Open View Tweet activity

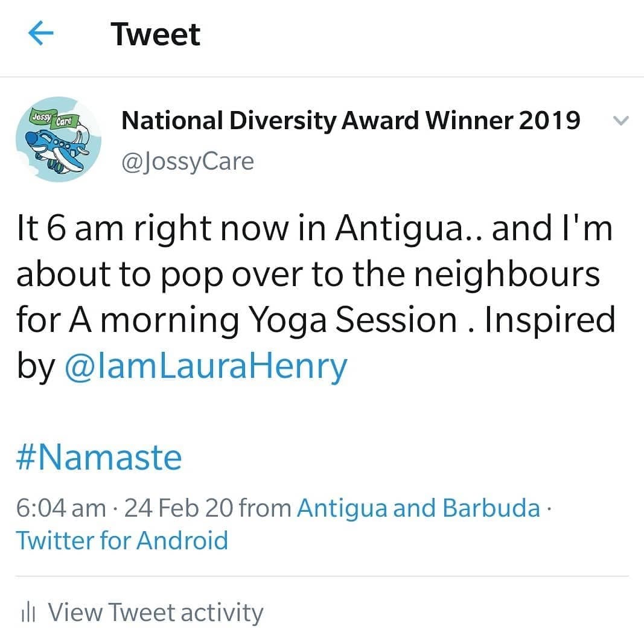(x=142, y=613)
